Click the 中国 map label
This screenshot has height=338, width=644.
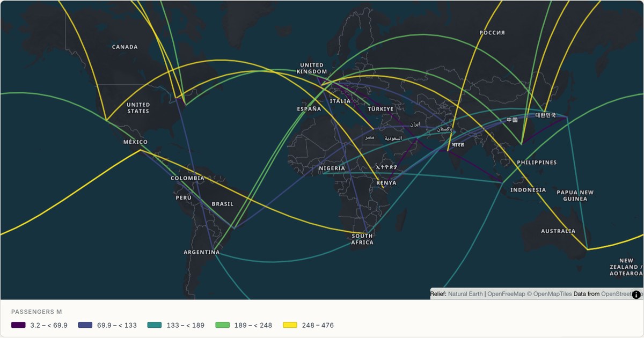pos(513,120)
